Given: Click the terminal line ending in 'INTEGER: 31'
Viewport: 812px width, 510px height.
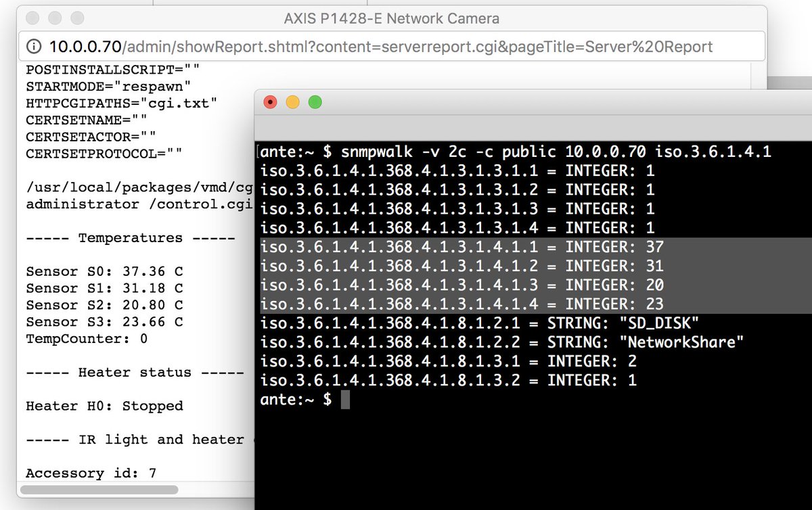Looking at the screenshot, I should click(x=462, y=266).
